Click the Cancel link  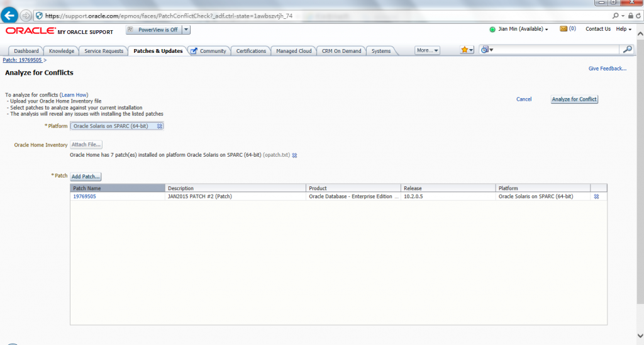coord(524,99)
